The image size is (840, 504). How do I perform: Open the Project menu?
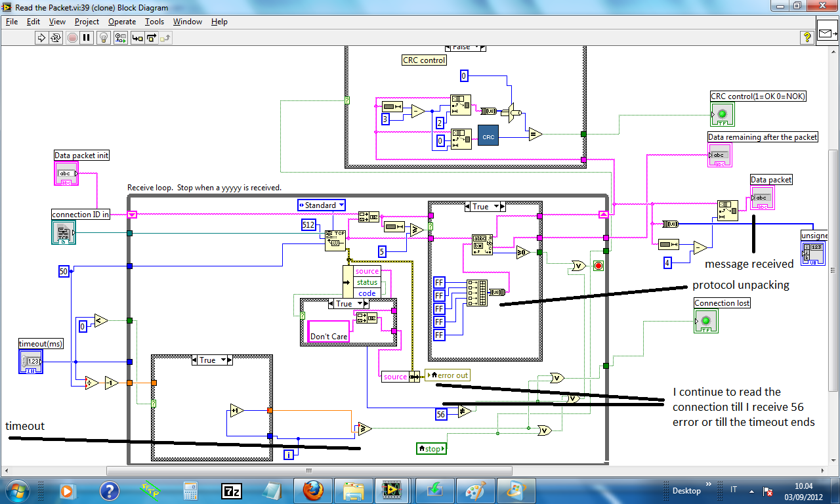click(87, 22)
